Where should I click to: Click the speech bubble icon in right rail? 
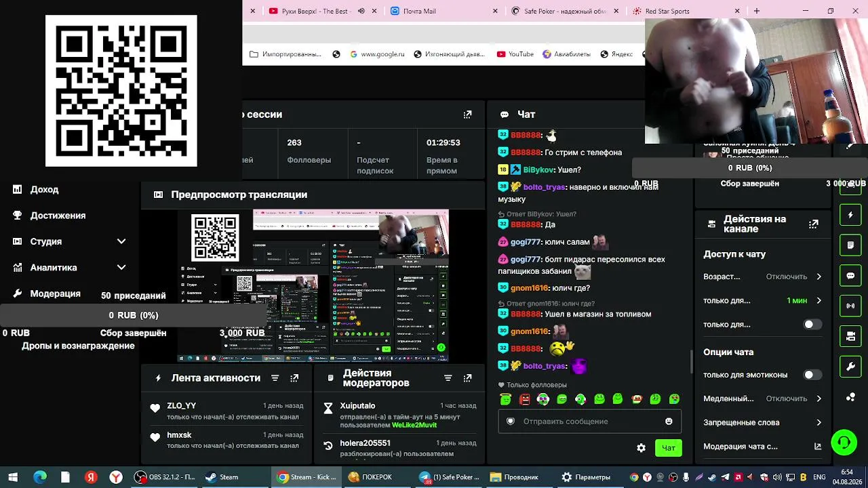[x=850, y=276]
